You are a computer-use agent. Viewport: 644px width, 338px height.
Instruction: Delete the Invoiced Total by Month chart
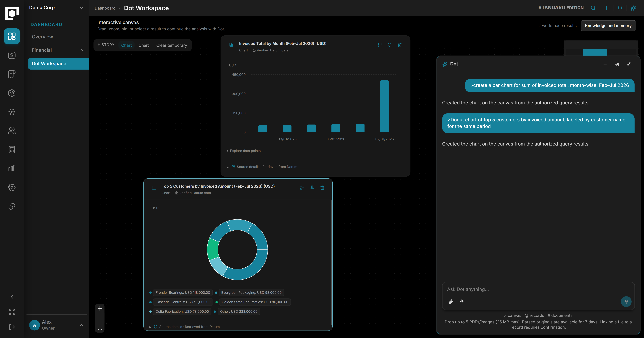400,45
